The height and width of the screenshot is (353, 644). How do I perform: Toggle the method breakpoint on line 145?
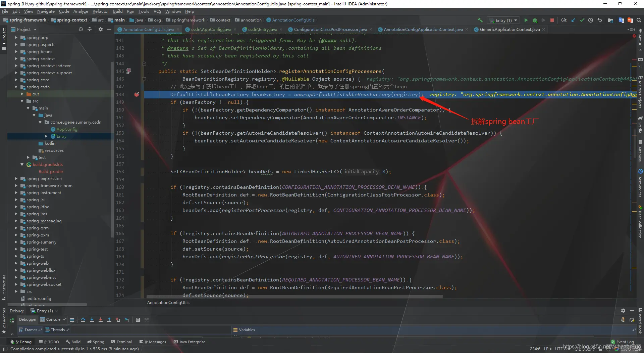click(x=129, y=71)
